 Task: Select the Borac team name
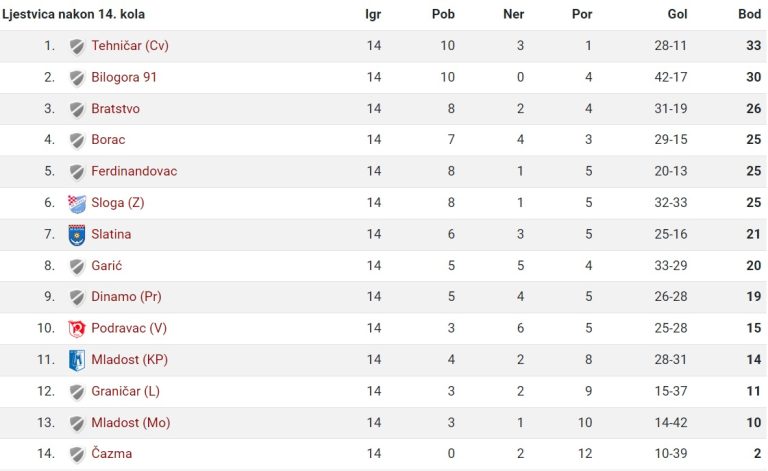pyautogui.click(x=108, y=140)
